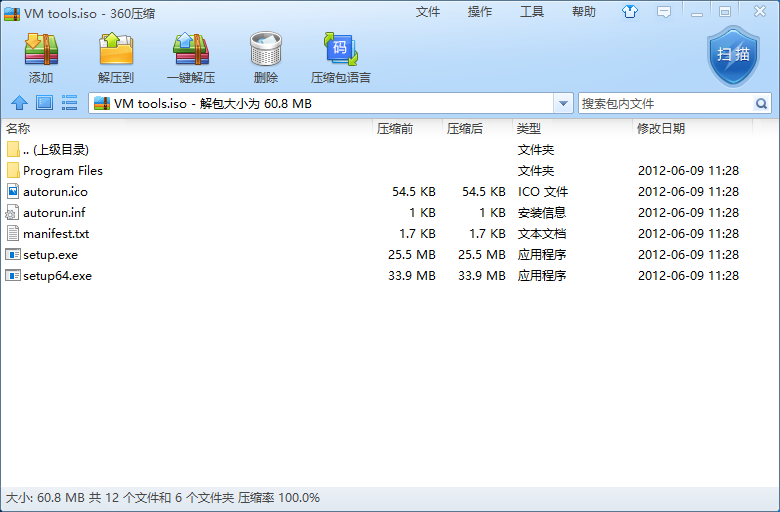Viewport: 780px width, 512px height.
Task: Open the 工具 menu
Action: 532,12
